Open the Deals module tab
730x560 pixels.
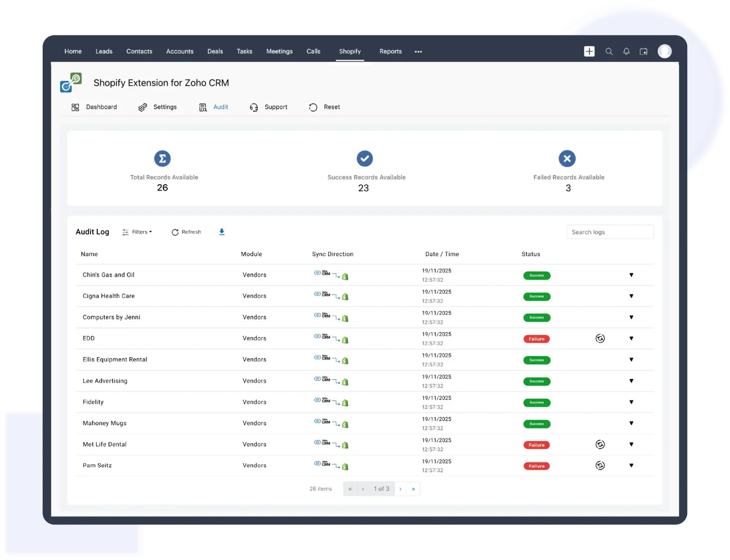[x=215, y=51]
